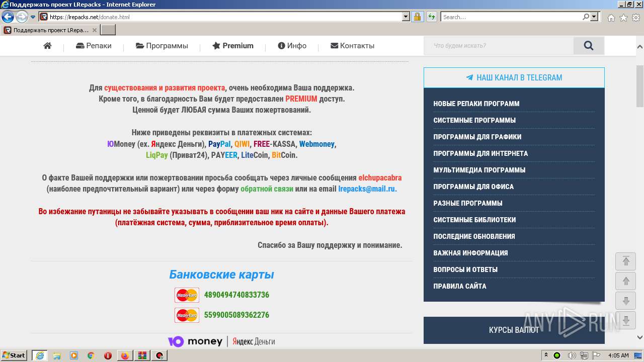
Task: Click the lrepacks@mail.ru email link
Action: point(367,189)
